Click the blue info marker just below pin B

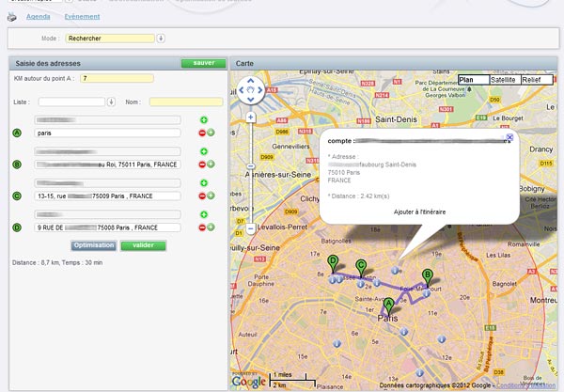coord(426,293)
